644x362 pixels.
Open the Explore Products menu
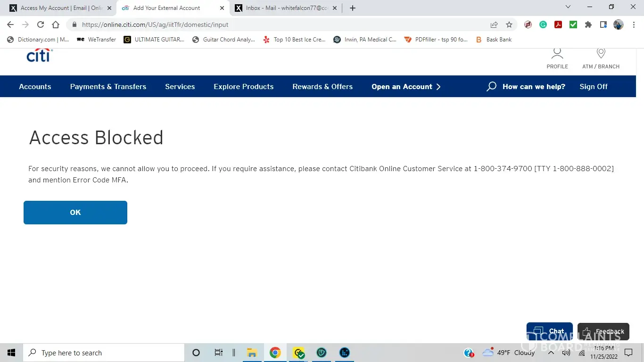pyautogui.click(x=244, y=87)
